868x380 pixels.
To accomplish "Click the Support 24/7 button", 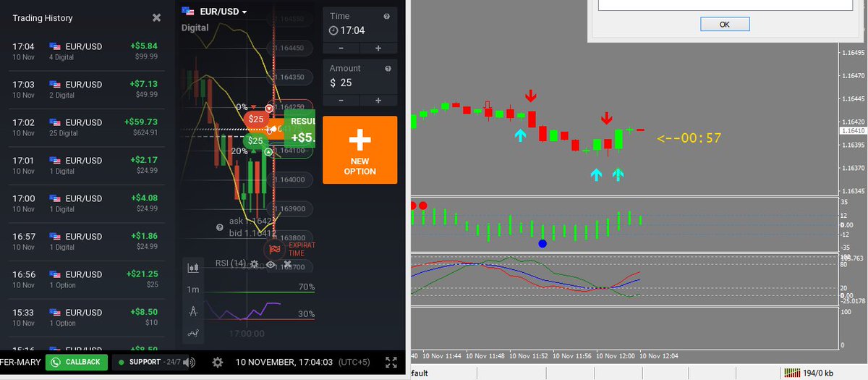I will [148, 362].
